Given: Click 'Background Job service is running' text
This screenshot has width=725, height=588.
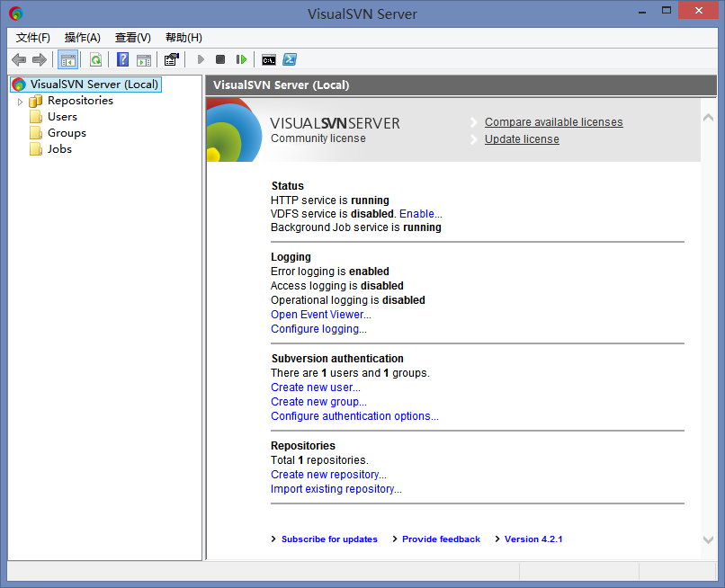Looking at the screenshot, I should (356, 227).
